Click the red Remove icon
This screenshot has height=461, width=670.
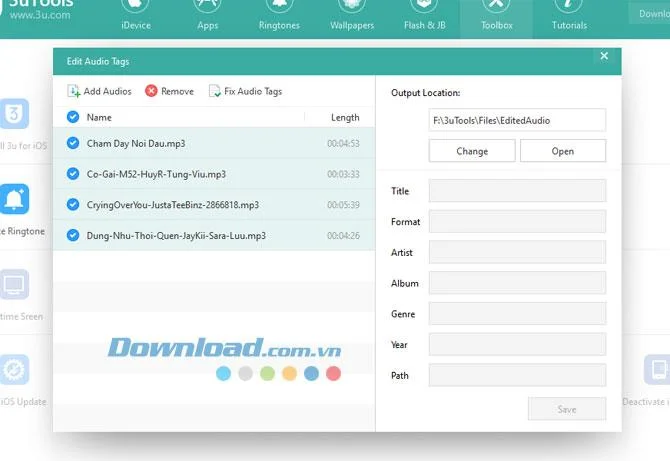[151, 91]
